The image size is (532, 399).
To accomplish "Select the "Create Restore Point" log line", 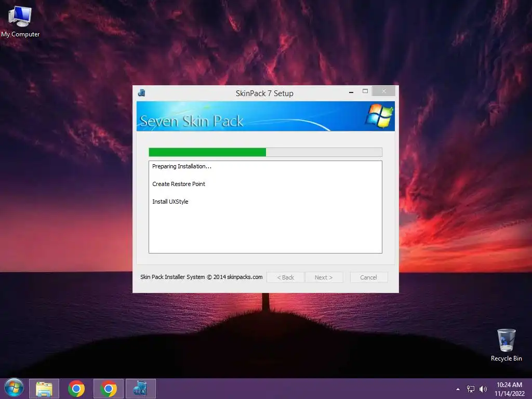I will coord(179,184).
